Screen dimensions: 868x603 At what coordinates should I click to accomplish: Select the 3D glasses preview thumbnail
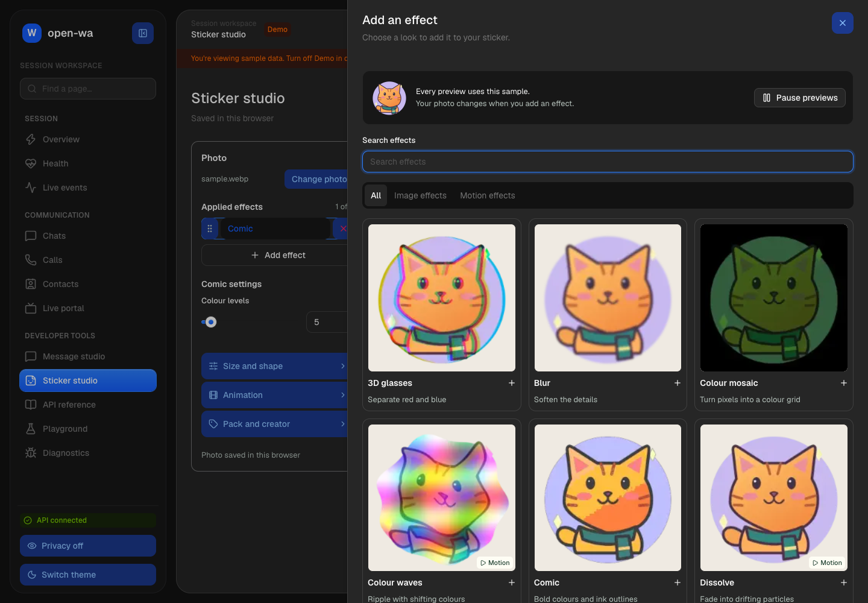[x=442, y=298]
